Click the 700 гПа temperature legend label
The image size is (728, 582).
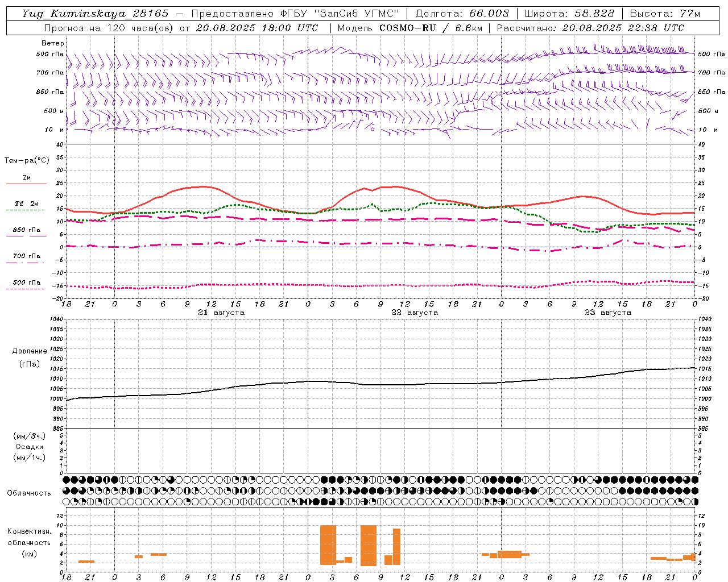tap(27, 256)
